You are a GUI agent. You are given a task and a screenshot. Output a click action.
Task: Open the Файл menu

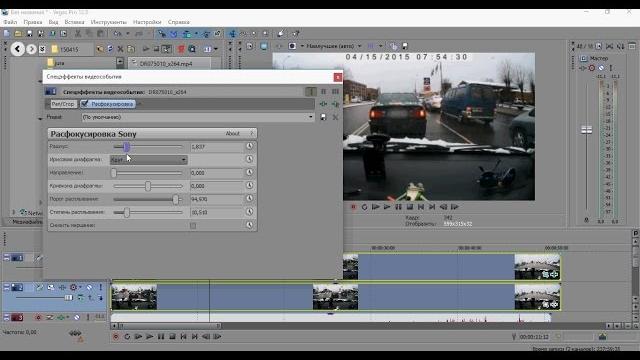click(x=10, y=22)
